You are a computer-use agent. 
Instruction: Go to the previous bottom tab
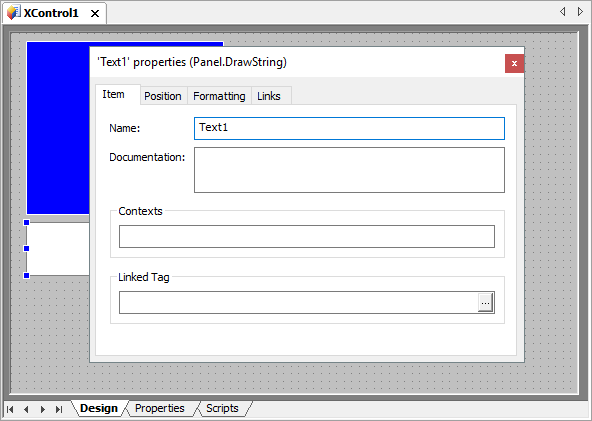26,409
